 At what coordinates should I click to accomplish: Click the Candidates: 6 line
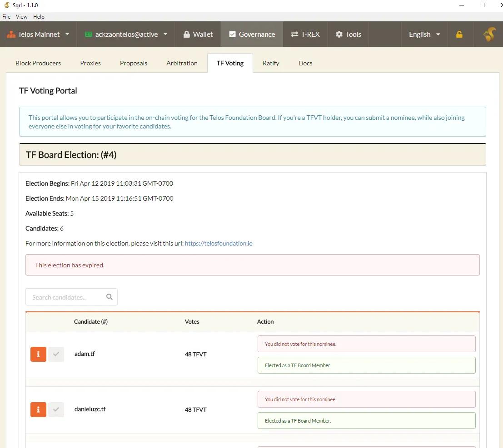(x=44, y=228)
